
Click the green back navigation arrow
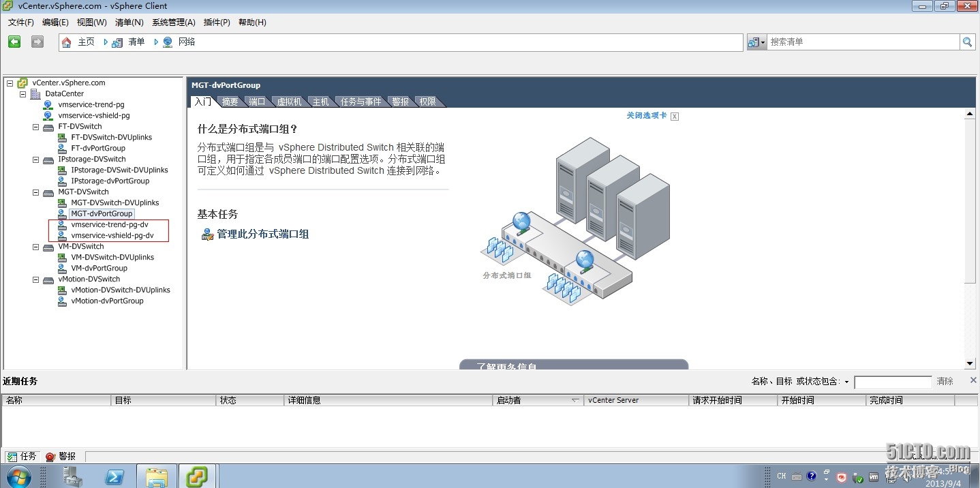coord(14,42)
